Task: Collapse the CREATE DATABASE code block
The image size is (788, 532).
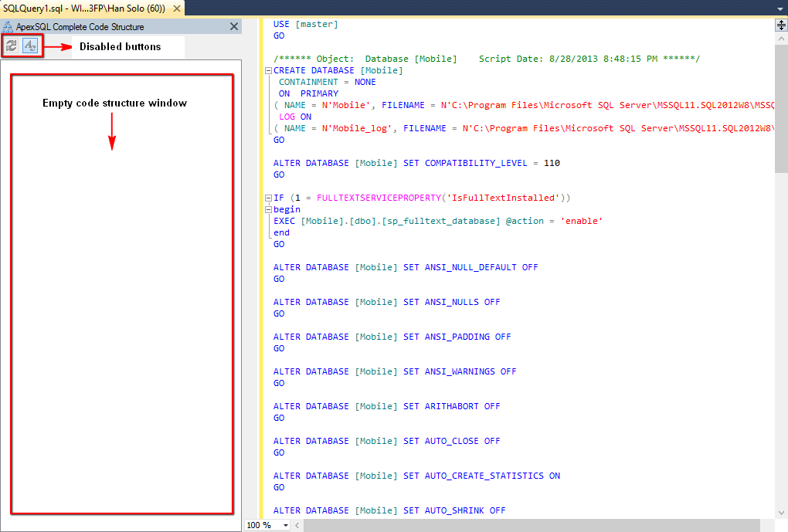Action: point(268,70)
